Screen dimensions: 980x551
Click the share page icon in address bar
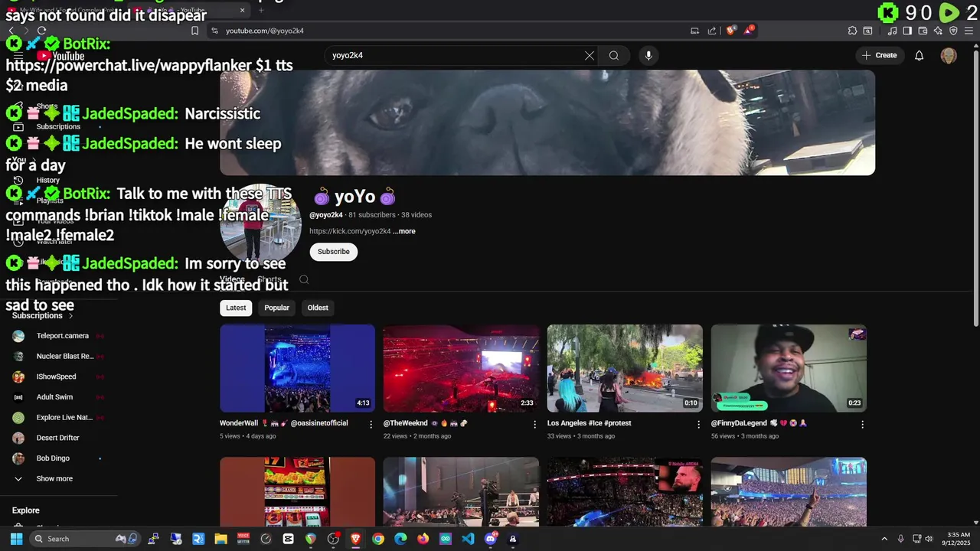point(712,31)
